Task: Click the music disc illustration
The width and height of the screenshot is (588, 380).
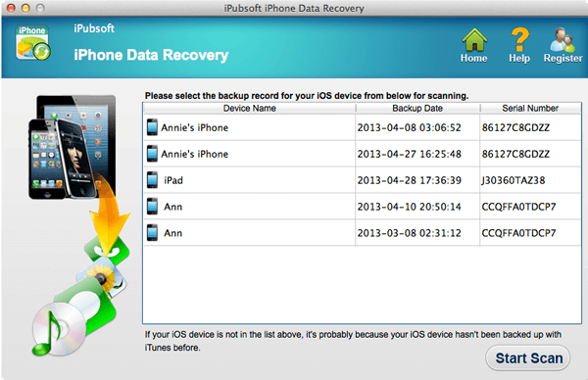Action: click(x=59, y=329)
